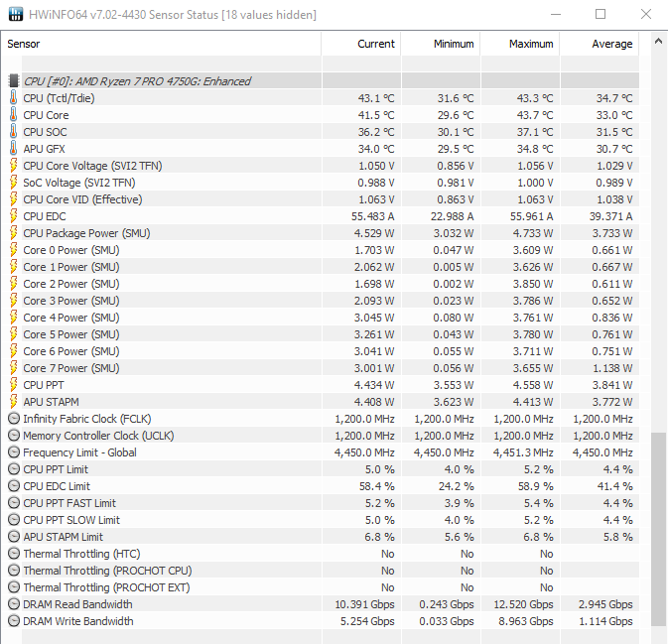
Task: Click lightning icon beside CPU PPT
Action: [x=14, y=385]
